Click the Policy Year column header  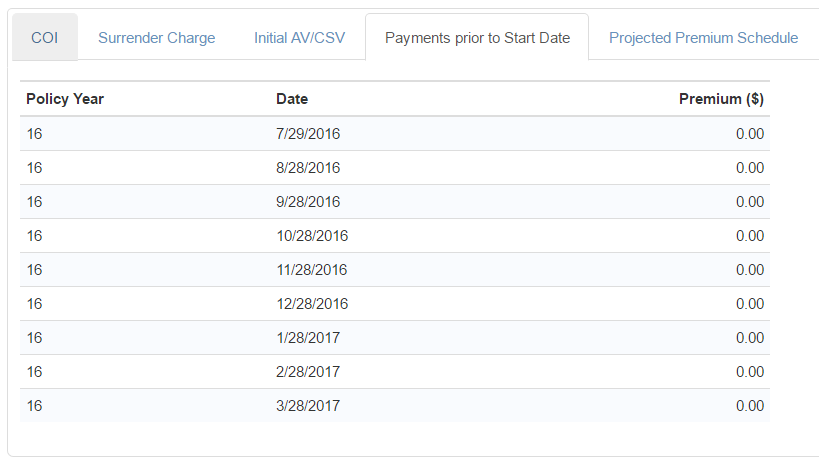pos(65,99)
